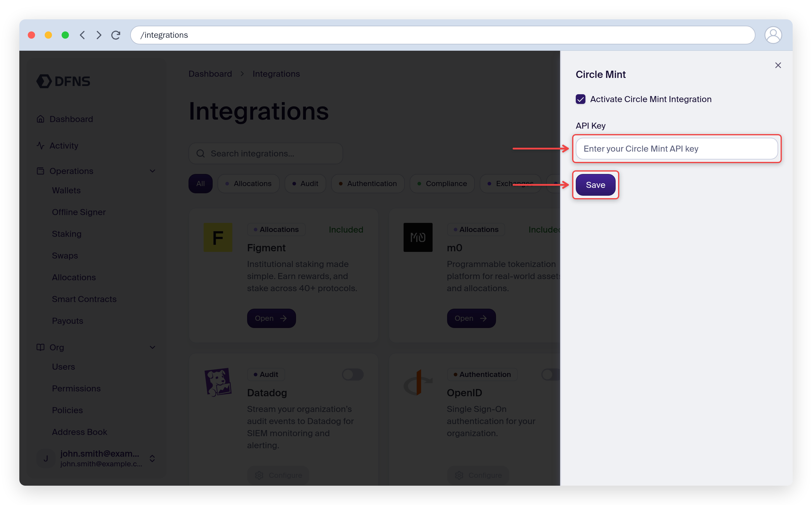812x505 pixels.
Task: Open Allocations in the sidebar
Action: 74,277
